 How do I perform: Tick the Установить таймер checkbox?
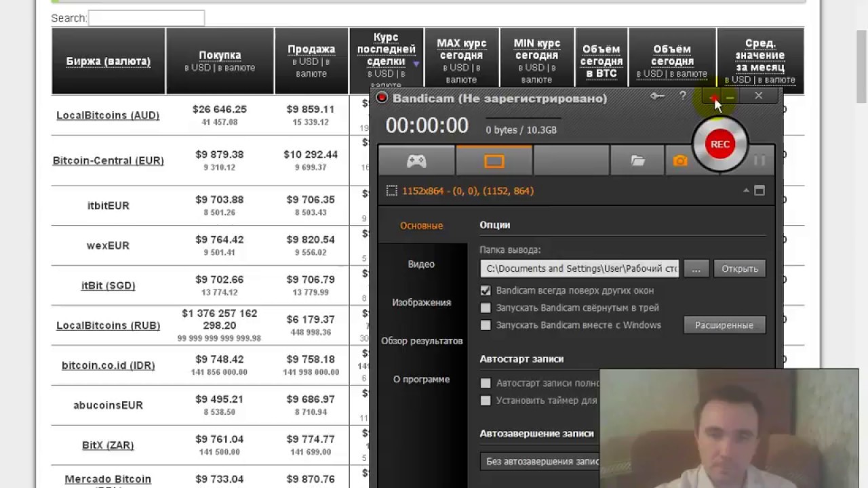[486, 401]
